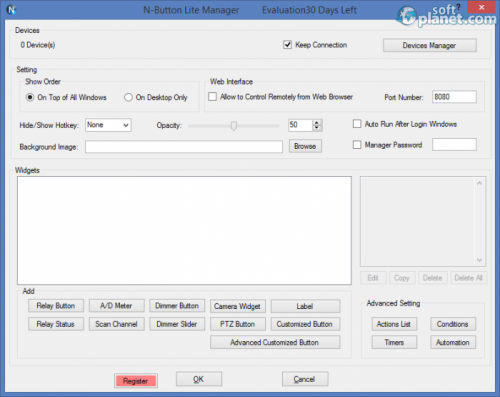Viewport: 500px width, 397px height.
Task: Open the Conditions settings
Action: [x=453, y=324]
